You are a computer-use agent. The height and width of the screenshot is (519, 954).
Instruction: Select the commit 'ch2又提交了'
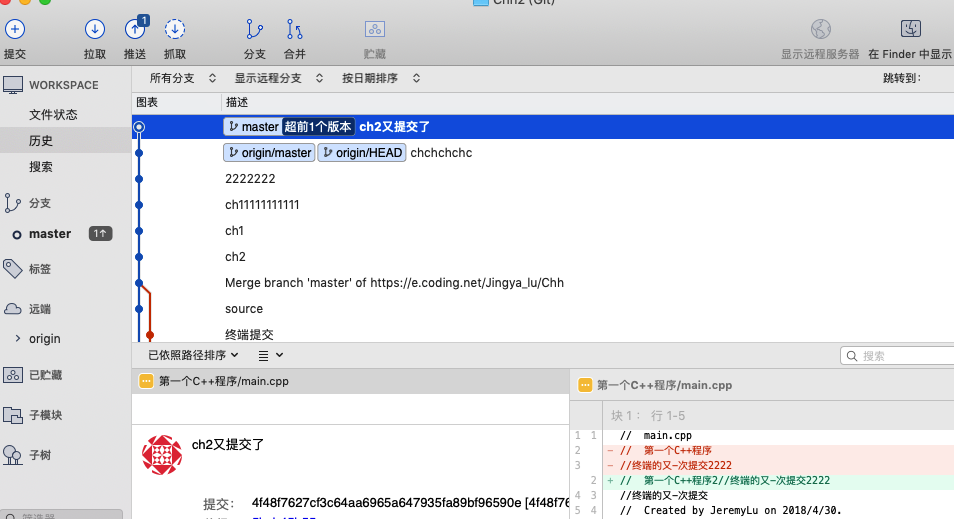tap(543, 127)
